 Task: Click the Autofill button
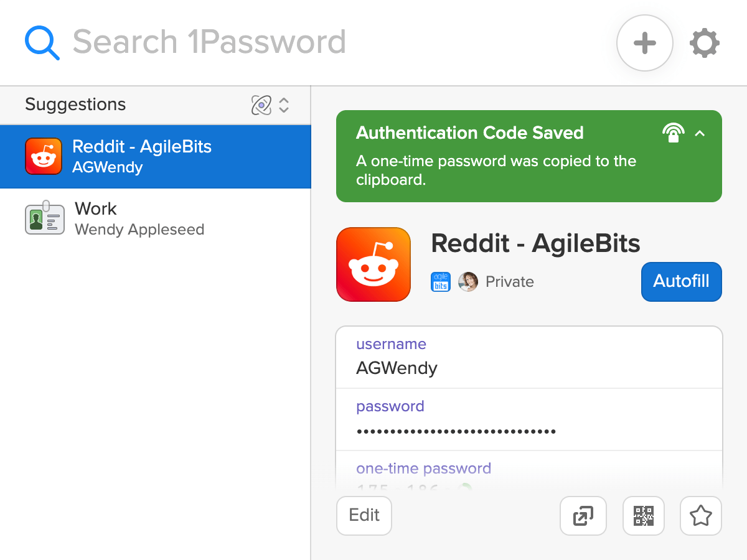click(x=682, y=281)
